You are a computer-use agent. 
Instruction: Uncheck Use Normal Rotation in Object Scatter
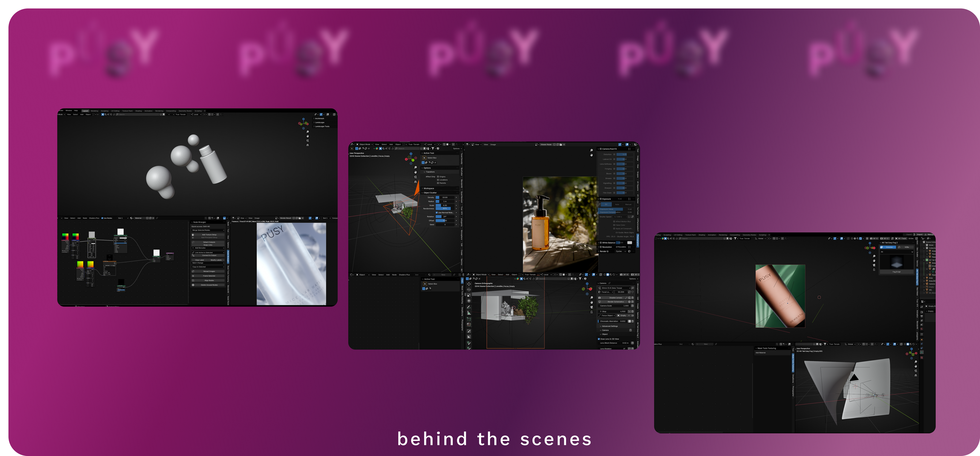[437, 213]
